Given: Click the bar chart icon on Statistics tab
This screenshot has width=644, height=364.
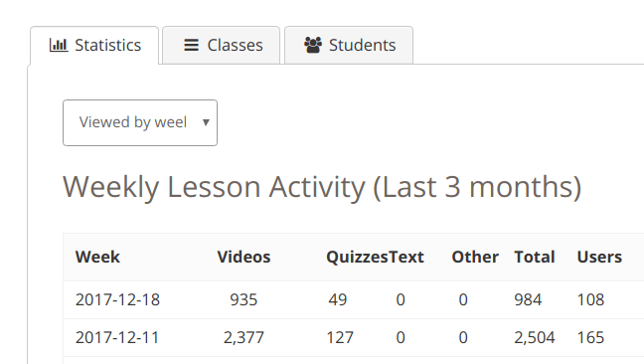Looking at the screenshot, I should 59,45.
